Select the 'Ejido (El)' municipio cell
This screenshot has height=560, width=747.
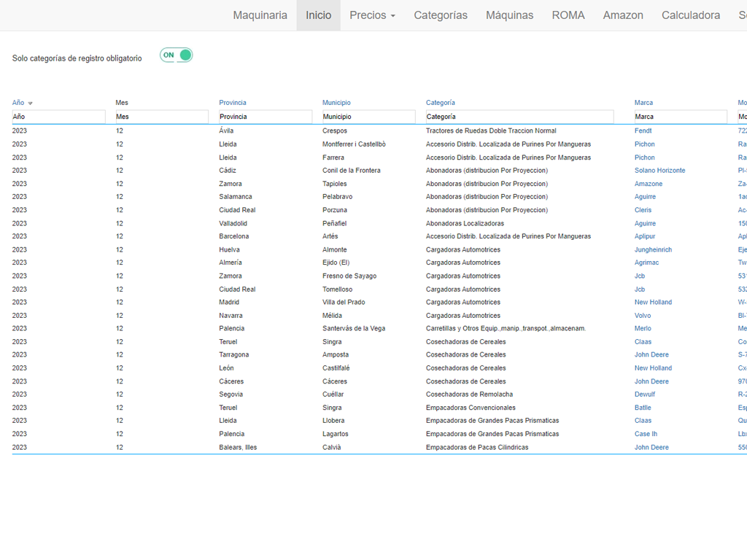tap(336, 262)
